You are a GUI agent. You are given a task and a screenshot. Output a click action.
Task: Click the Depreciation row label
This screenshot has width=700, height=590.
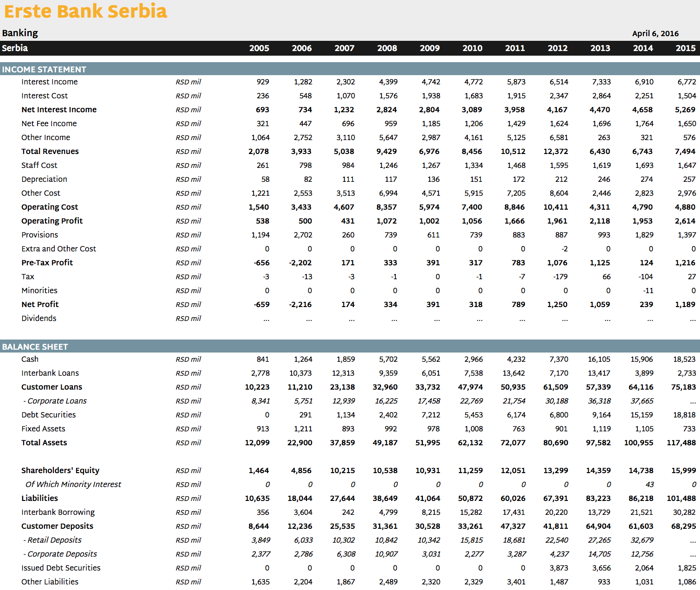[44, 180]
